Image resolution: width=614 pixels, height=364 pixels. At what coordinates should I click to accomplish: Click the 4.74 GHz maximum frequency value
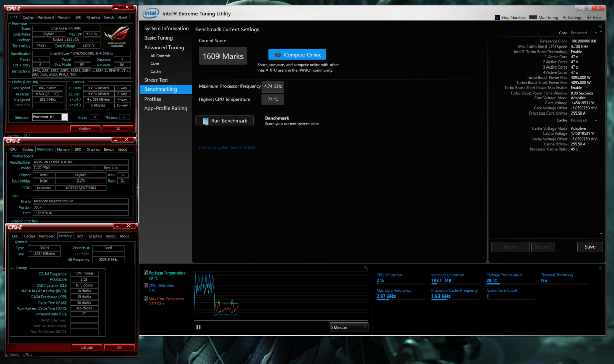[273, 86]
